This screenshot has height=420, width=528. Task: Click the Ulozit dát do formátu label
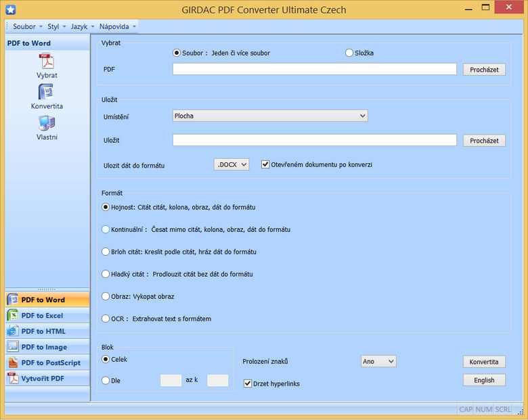[x=134, y=166]
